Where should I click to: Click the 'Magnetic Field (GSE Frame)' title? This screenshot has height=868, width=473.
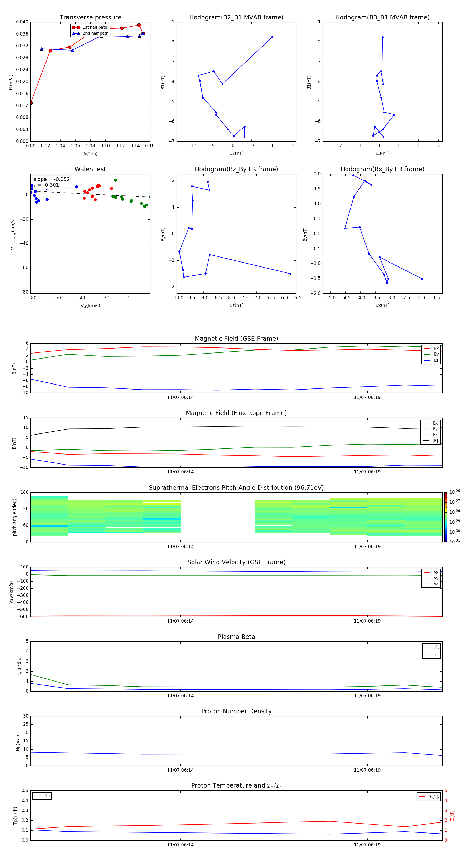click(236, 339)
